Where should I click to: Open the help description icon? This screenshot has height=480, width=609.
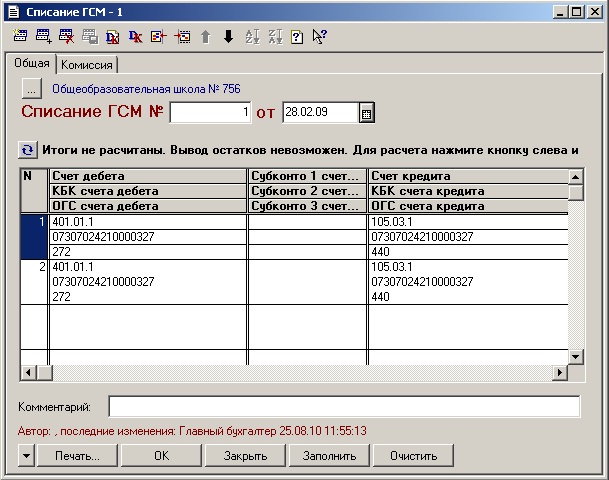click(x=297, y=37)
